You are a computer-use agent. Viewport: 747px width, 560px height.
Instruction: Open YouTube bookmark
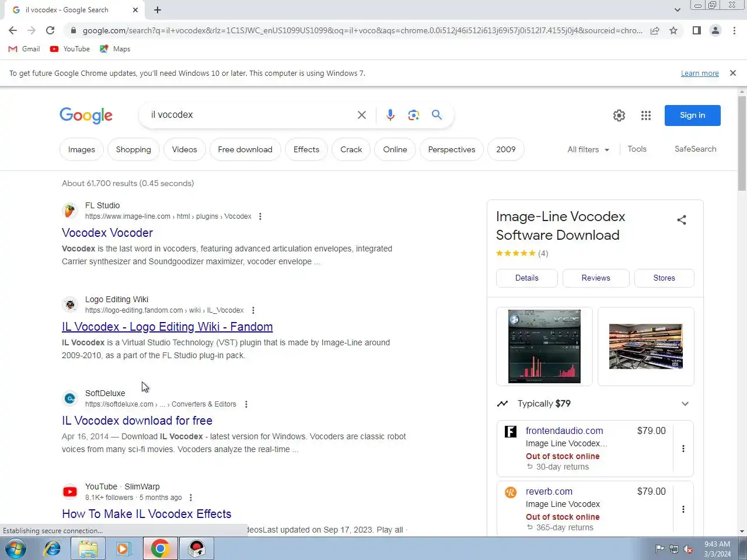coord(70,49)
